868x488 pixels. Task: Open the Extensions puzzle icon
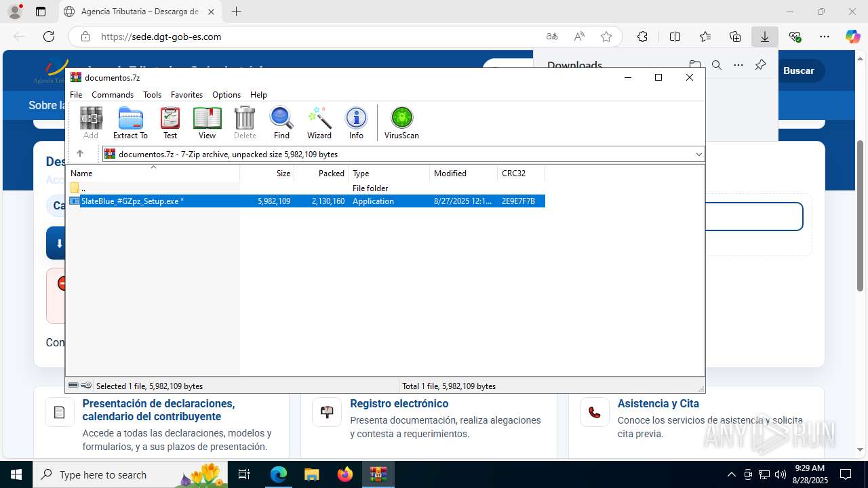642,37
